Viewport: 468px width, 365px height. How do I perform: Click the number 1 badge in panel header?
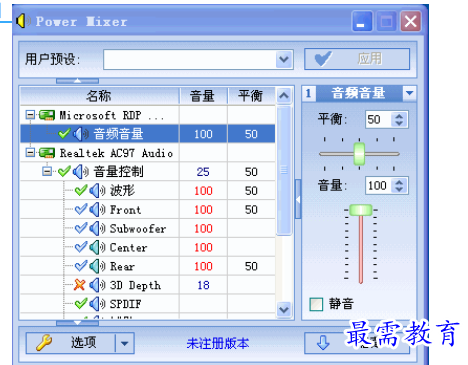[309, 93]
